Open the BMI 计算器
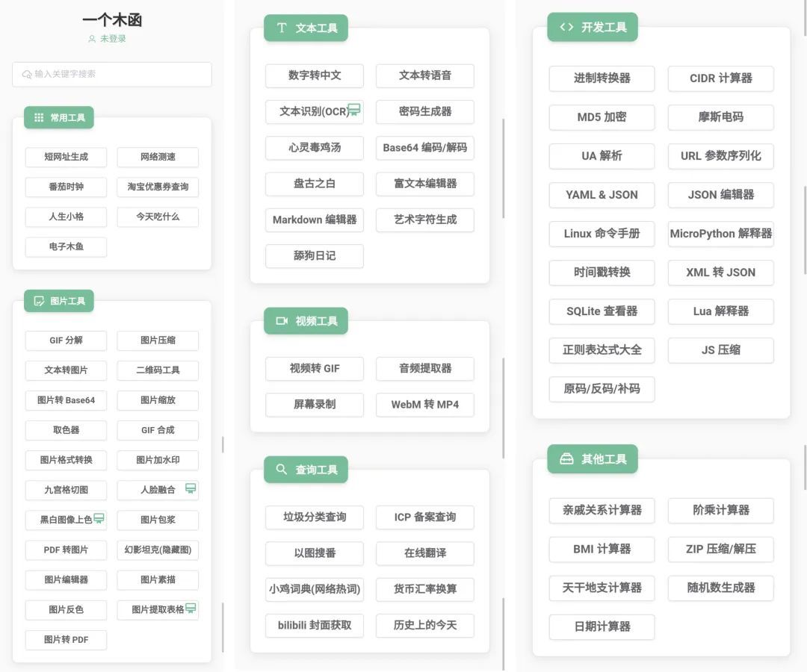The height and width of the screenshot is (672, 807). [x=602, y=549]
